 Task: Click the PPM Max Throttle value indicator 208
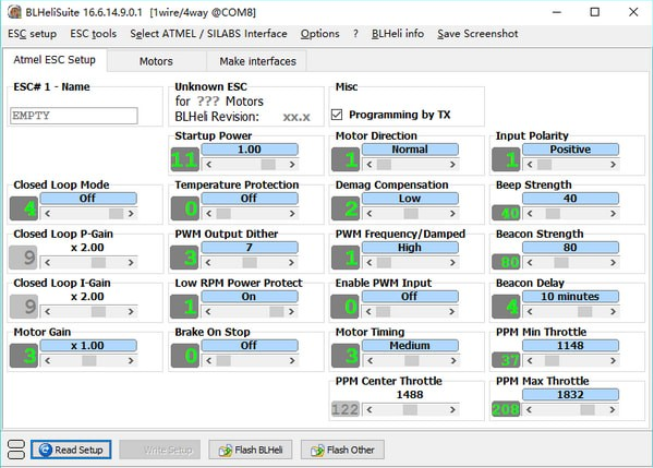pyautogui.click(x=506, y=409)
